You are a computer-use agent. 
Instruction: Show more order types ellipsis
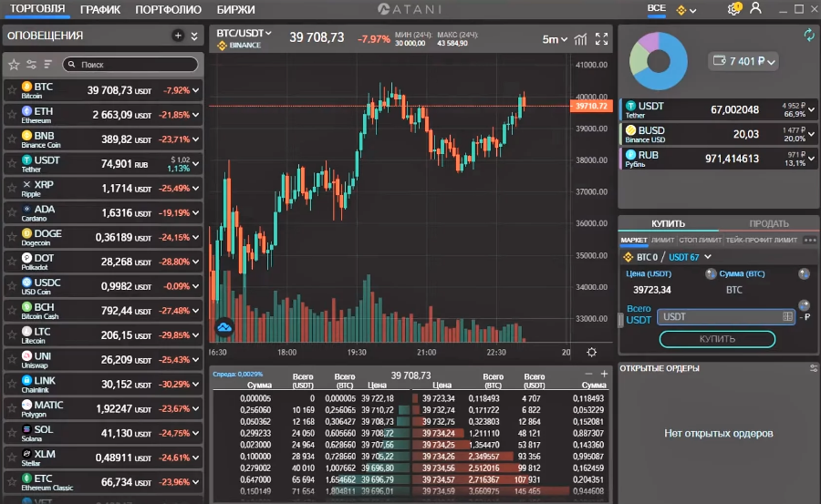(810, 241)
